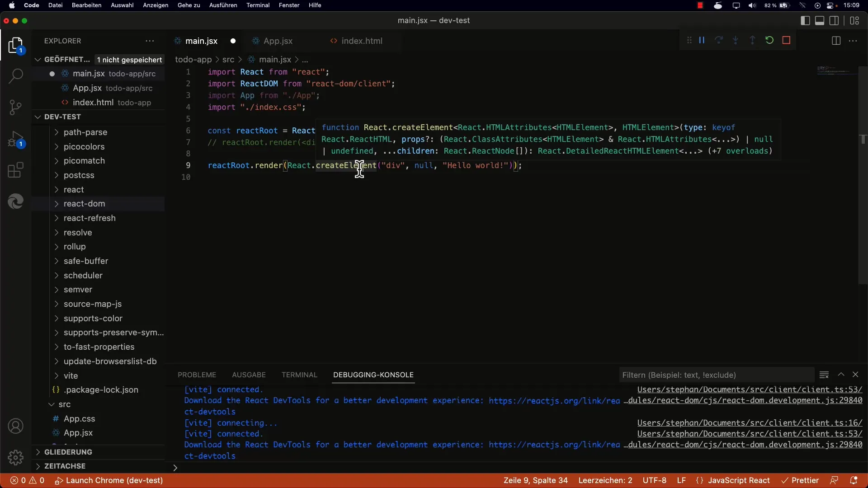
Task: Open the Explorer view in activity bar
Action: 16,46
